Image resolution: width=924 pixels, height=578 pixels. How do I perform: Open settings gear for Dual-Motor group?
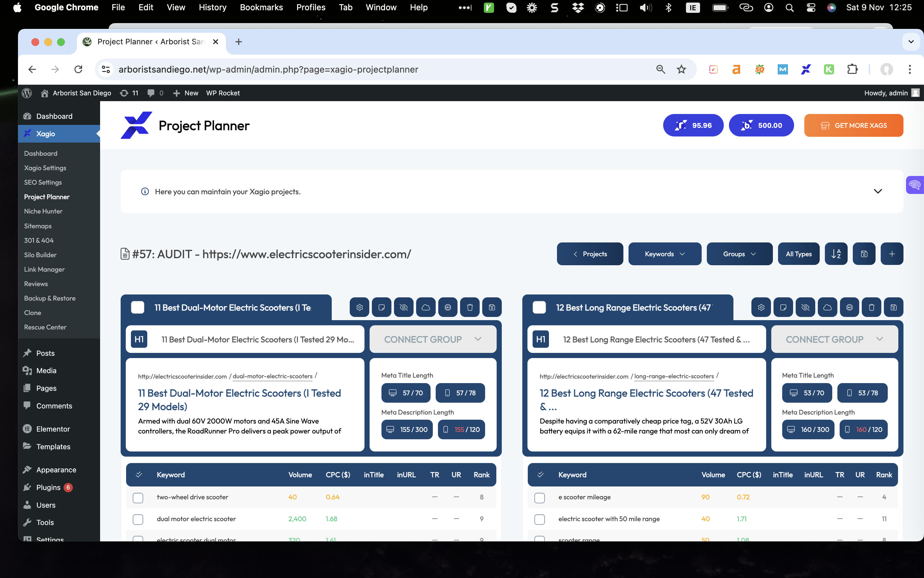point(359,307)
